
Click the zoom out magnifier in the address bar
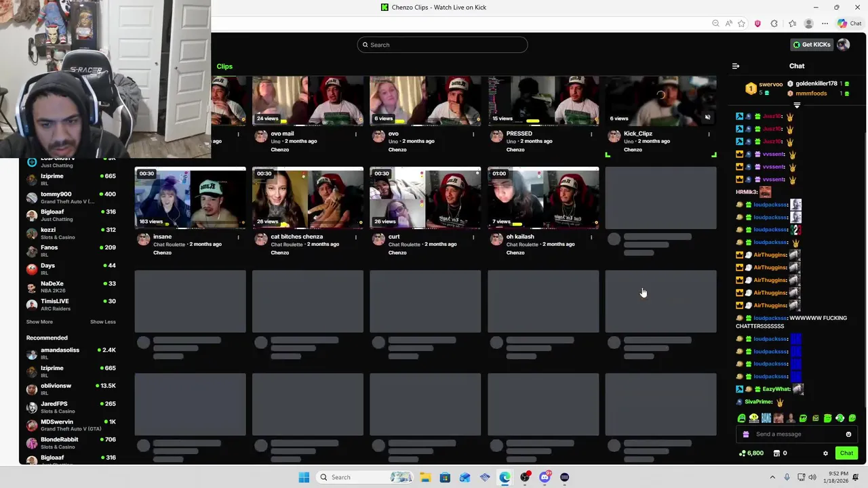tap(715, 24)
